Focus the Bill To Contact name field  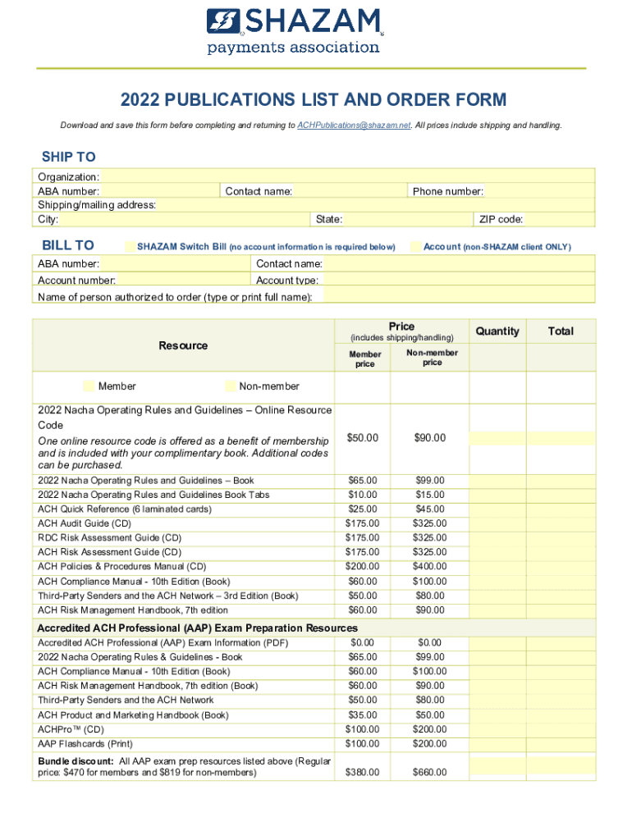coord(458,263)
